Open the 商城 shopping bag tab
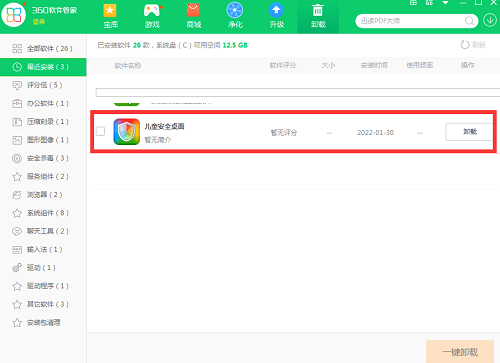This screenshot has width=500, height=363. (193, 16)
